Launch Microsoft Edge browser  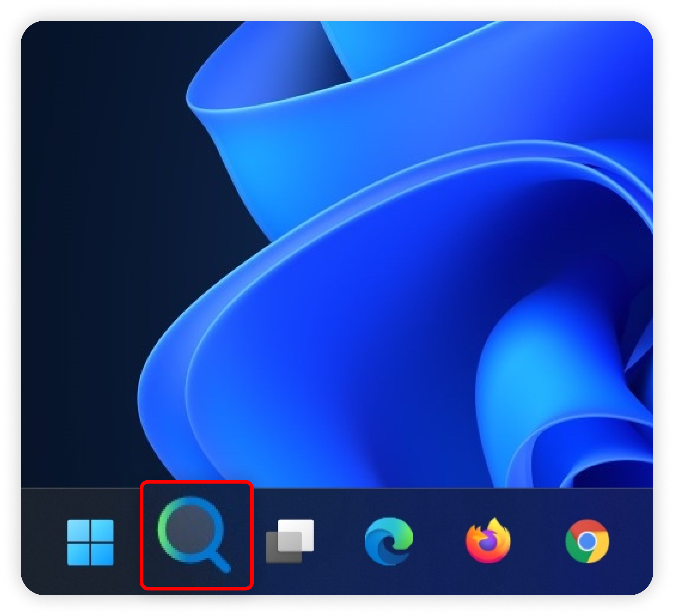[x=389, y=541]
